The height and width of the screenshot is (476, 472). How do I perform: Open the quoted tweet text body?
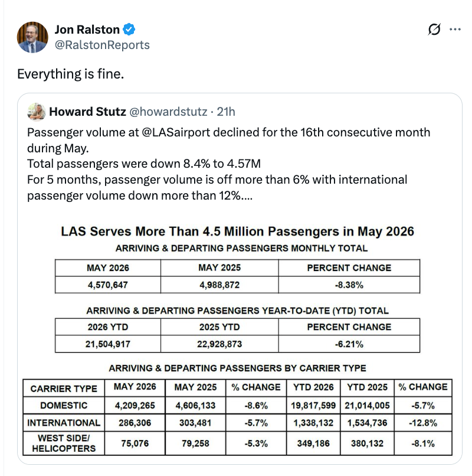pyautogui.click(x=229, y=164)
